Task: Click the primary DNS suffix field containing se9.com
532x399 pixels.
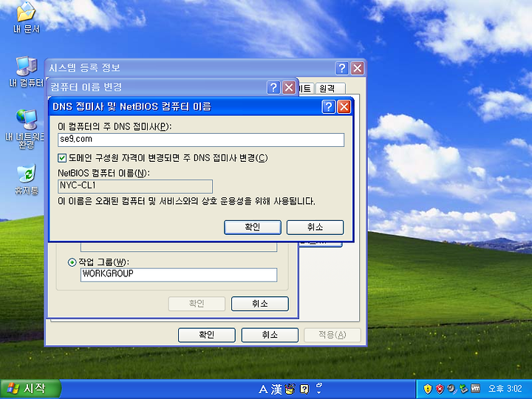Action: click(201, 140)
